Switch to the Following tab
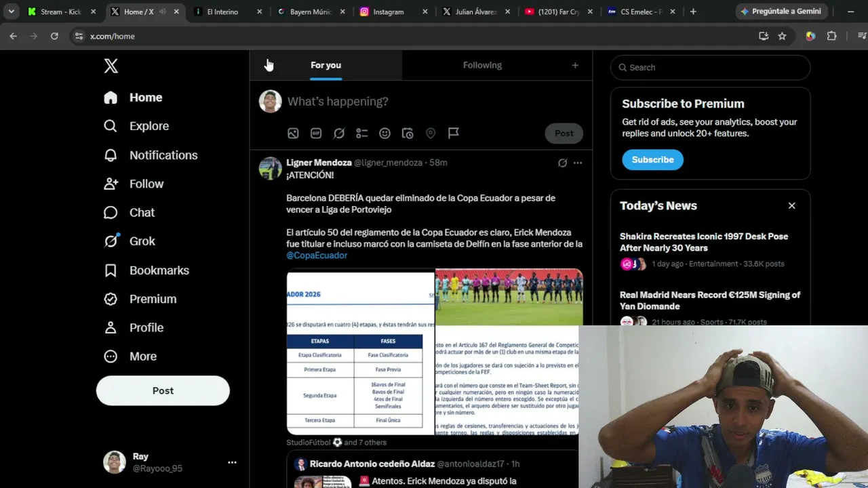The height and width of the screenshot is (488, 868). pos(482,65)
